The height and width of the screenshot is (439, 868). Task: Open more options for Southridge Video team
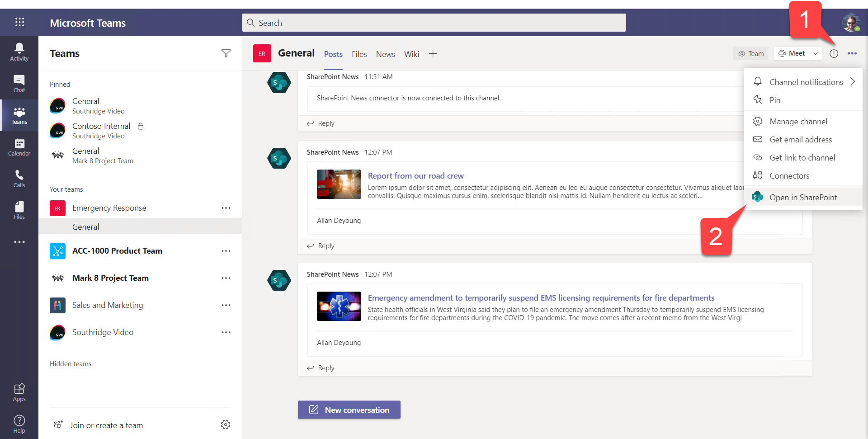(x=226, y=332)
